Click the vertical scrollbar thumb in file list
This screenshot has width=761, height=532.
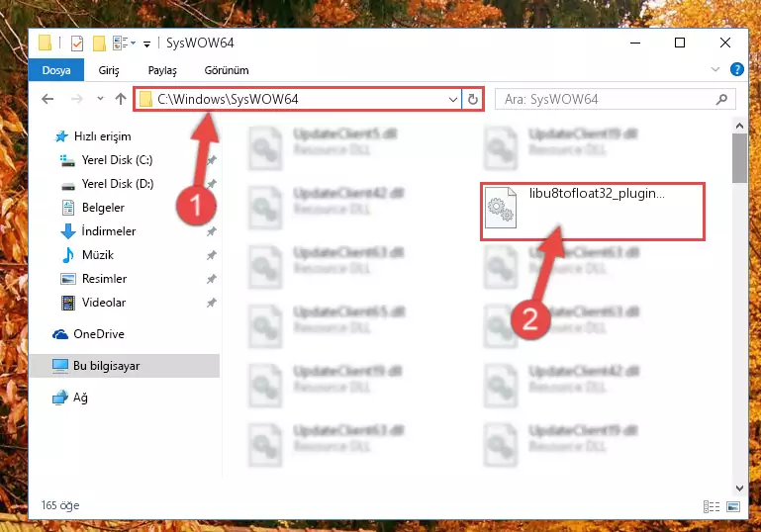(x=739, y=158)
